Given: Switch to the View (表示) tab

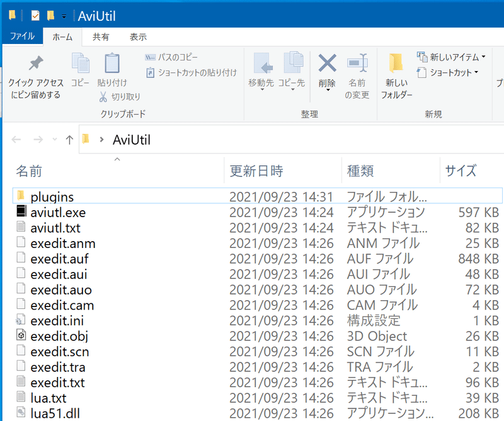Looking at the screenshot, I should point(138,37).
